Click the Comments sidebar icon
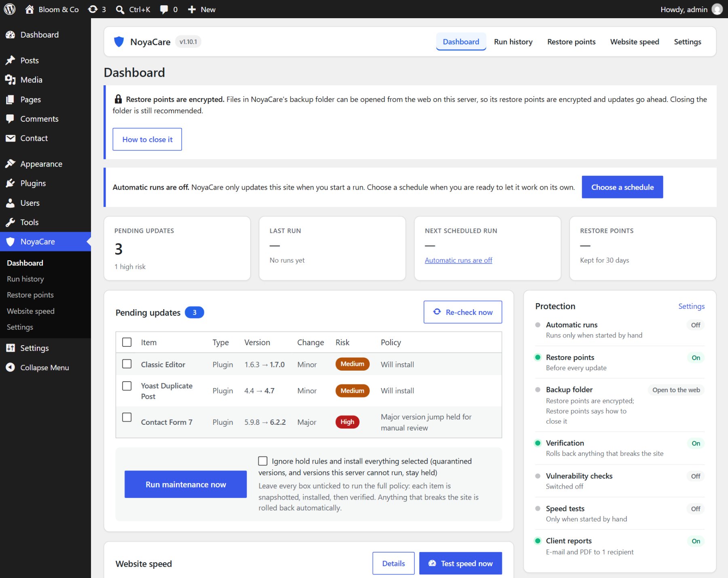 (11, 119)
